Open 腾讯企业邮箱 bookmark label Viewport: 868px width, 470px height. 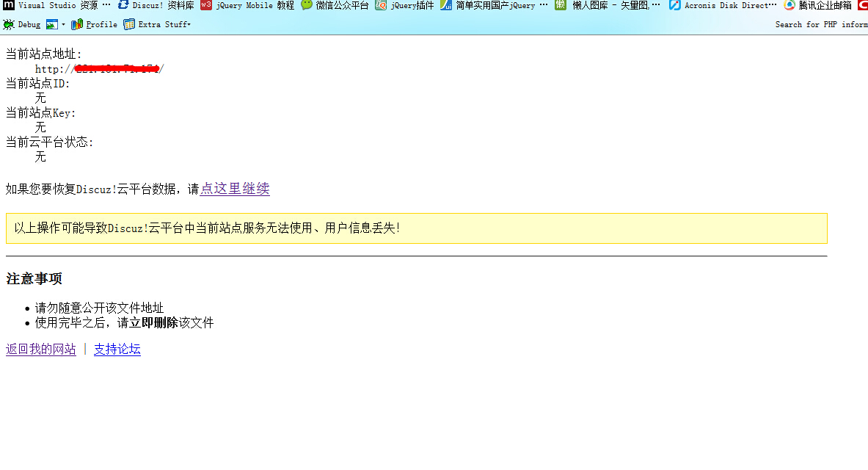click(x=825, y=5)
